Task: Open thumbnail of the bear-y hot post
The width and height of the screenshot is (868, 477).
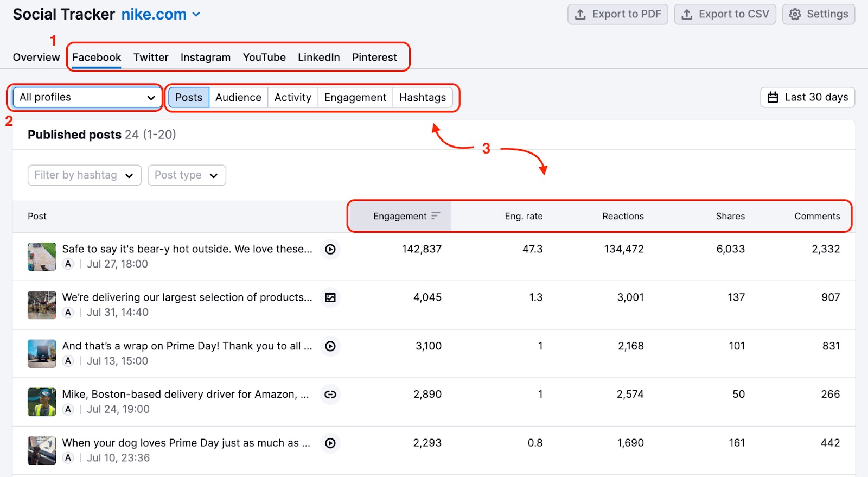Action: coord(42,257)
